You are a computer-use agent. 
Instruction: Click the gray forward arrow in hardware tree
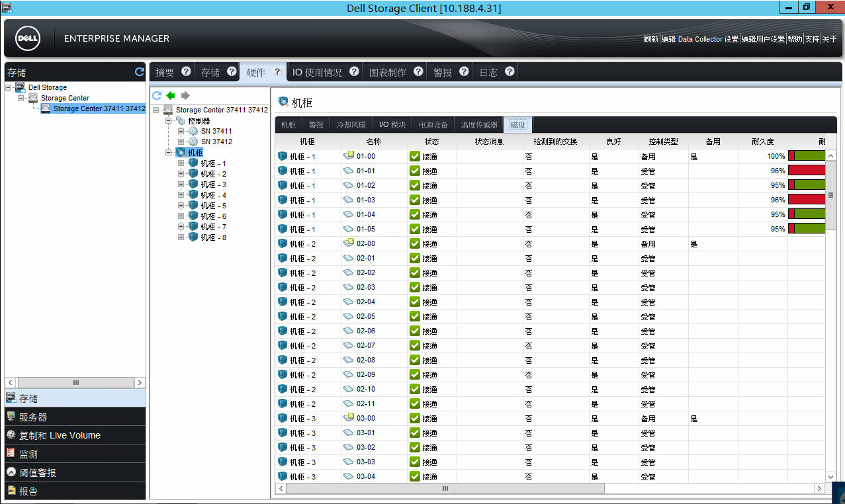(185, 95)
